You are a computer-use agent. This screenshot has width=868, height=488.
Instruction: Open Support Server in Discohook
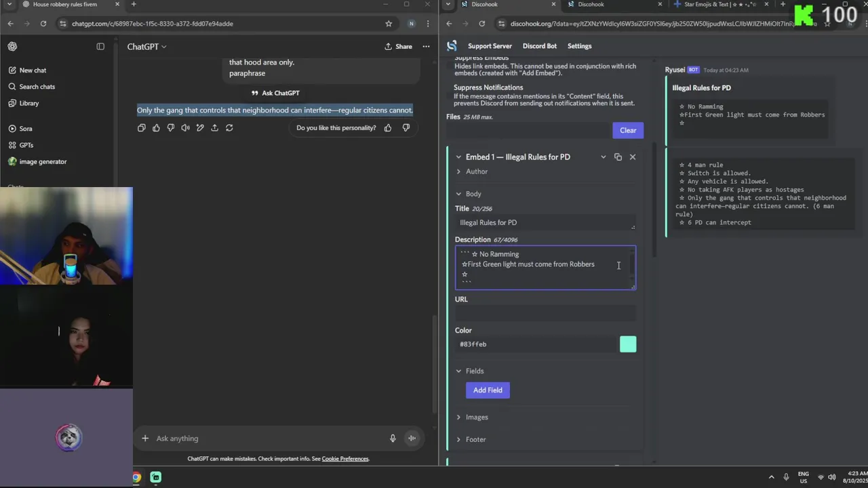pos(490,46)
